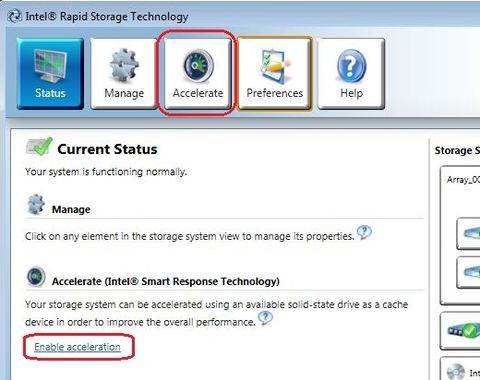This screenshot has width=480, height=380.
Task: Go to the Preferences tab
Action: click(275, 73)
